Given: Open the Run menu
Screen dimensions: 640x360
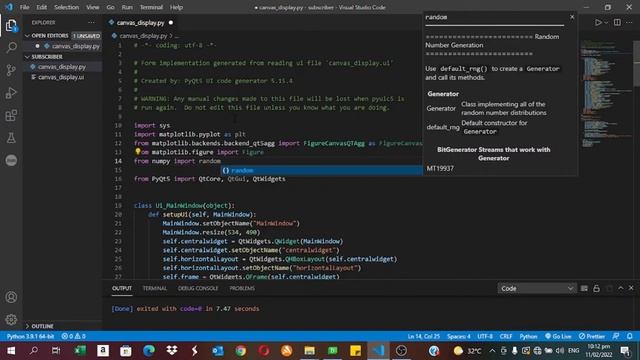Looking at the screenshot, I should (x=127, y=7).
